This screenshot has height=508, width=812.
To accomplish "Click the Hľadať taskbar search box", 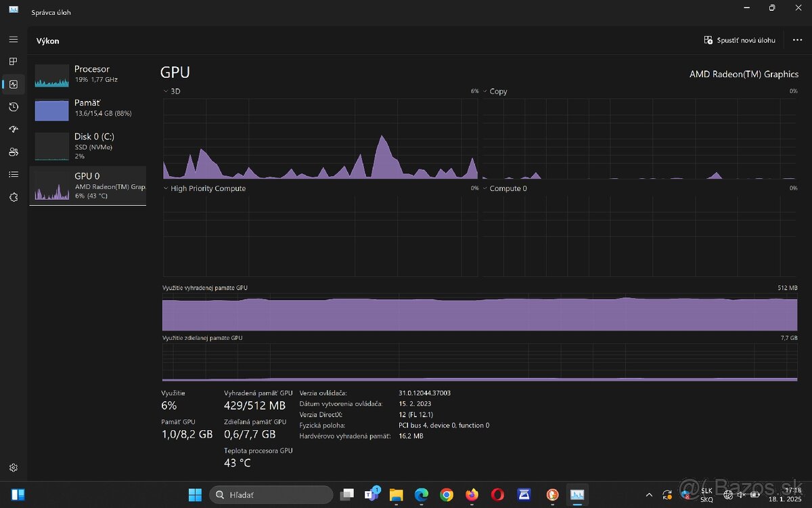I will point(271,495).
